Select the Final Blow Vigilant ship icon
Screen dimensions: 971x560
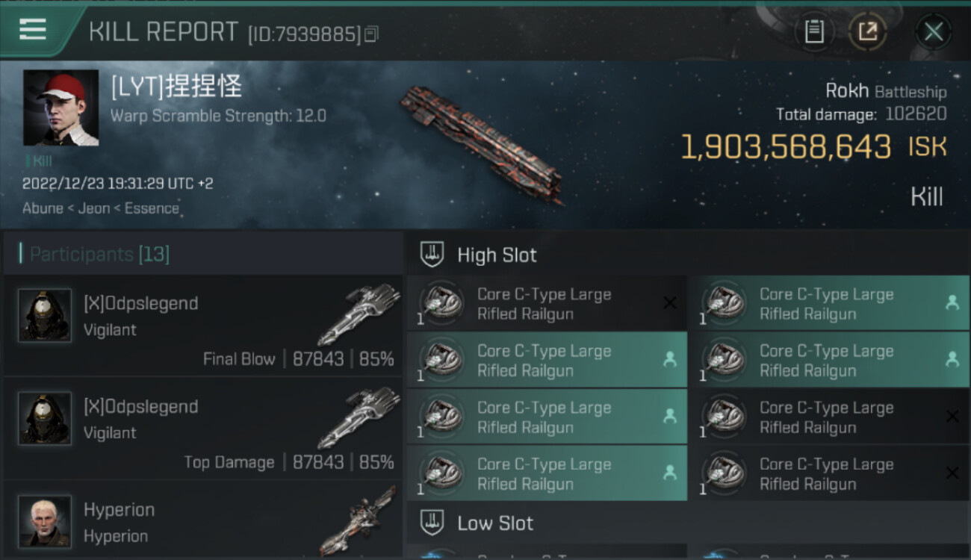click(360, 314)
